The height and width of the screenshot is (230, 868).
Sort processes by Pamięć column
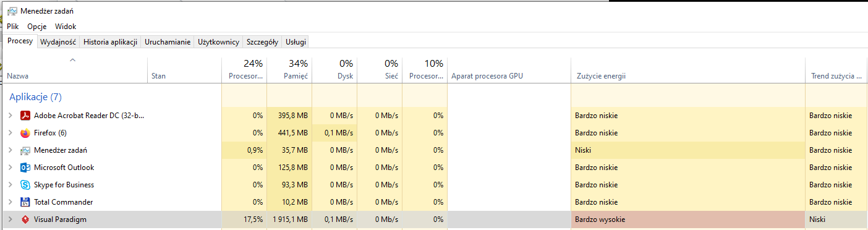[x=289, y=70]
